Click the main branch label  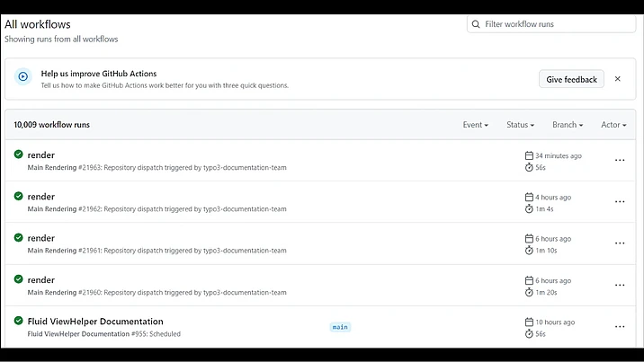(340, 327)
